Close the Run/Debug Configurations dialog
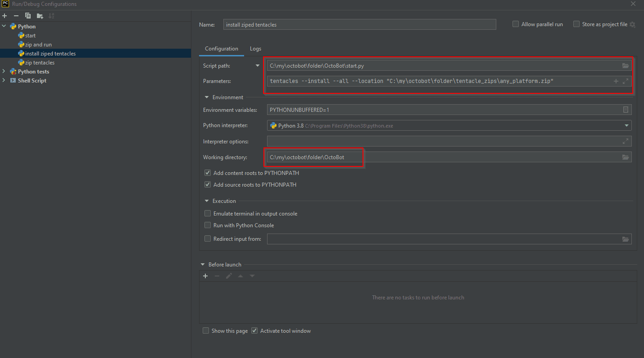 [633, 4]
